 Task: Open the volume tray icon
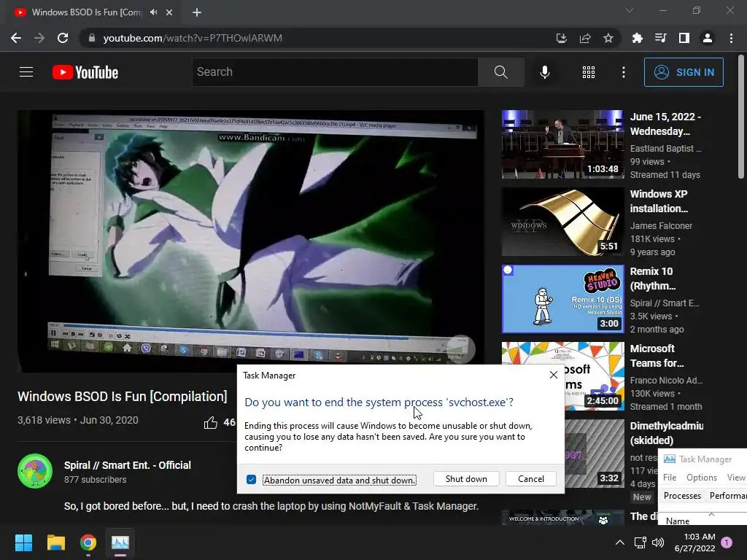pyautogui.click(x=658, y=542)
